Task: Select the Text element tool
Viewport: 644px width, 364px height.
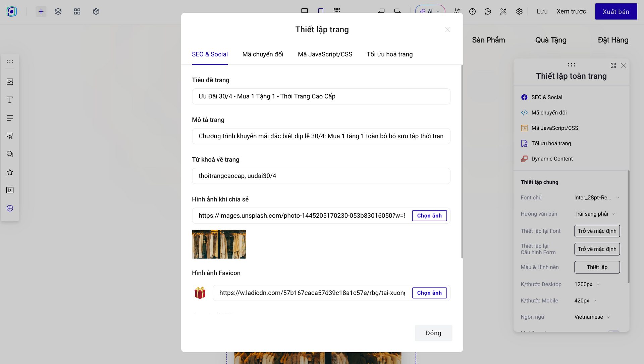Action: pyautogui.click(x=10, y=100)
